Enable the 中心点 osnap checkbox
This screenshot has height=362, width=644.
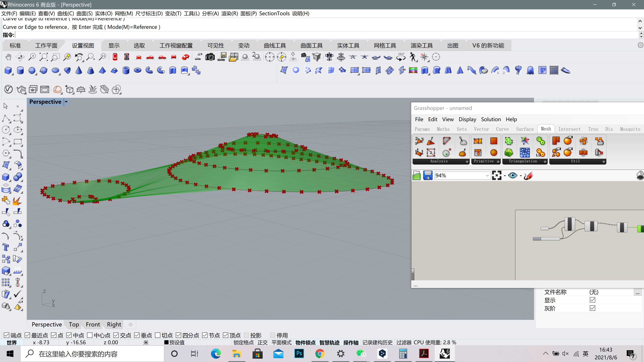click(90, 335)
